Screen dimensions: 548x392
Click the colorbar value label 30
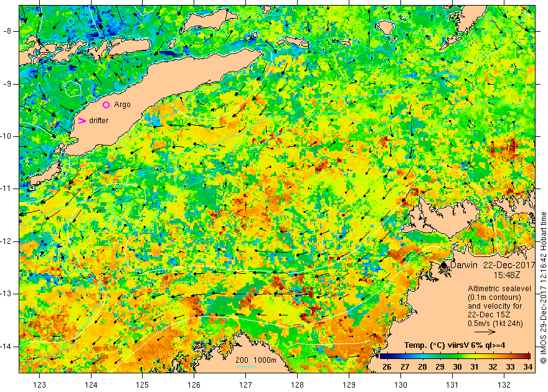pos(457,367)
